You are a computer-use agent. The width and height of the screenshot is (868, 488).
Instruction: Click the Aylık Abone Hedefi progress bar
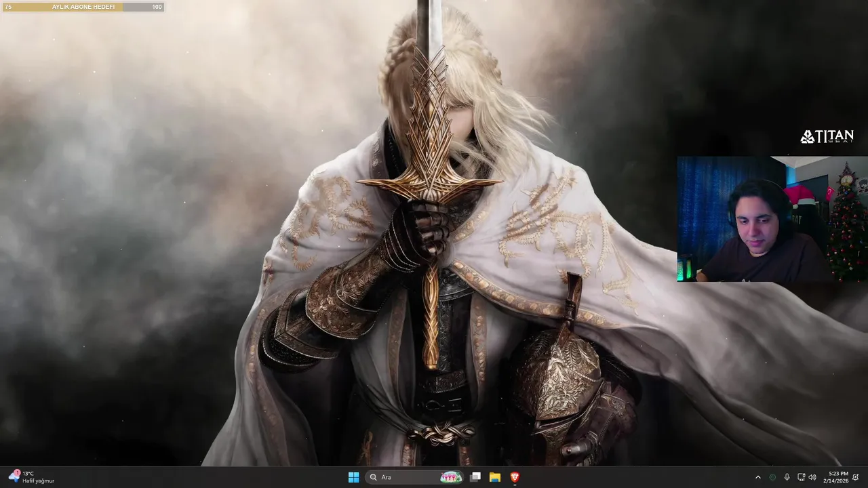(83, 7)
